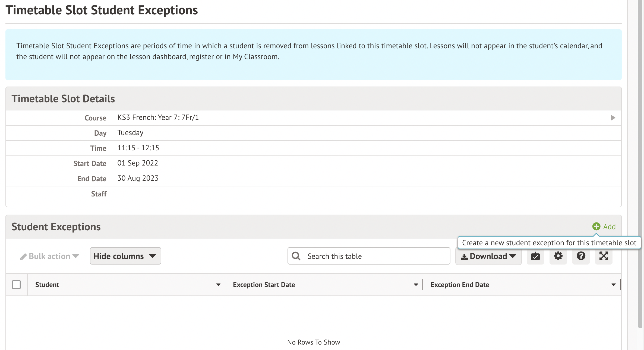Sort by Exception Start Date header
This screenshot has height=350, width=644.
click(264, 285)
